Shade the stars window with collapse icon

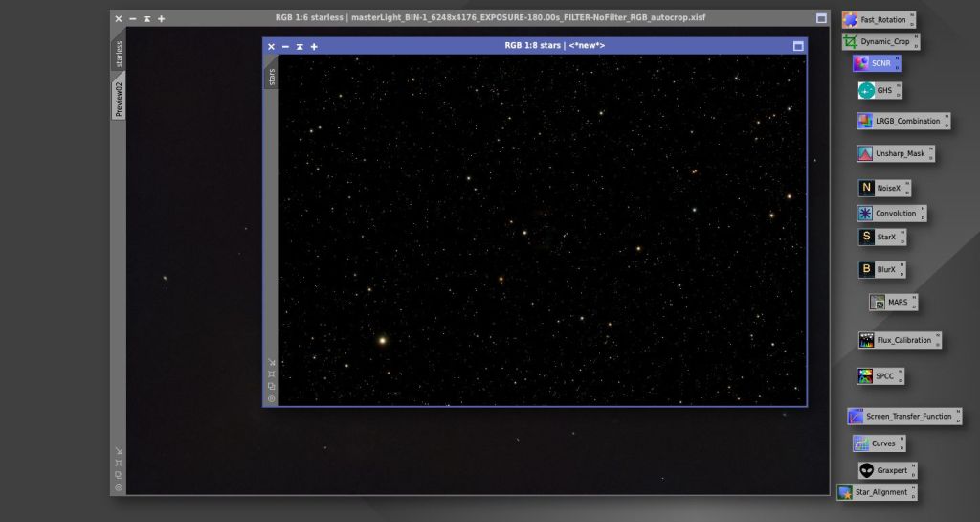[x=300, y=46]
